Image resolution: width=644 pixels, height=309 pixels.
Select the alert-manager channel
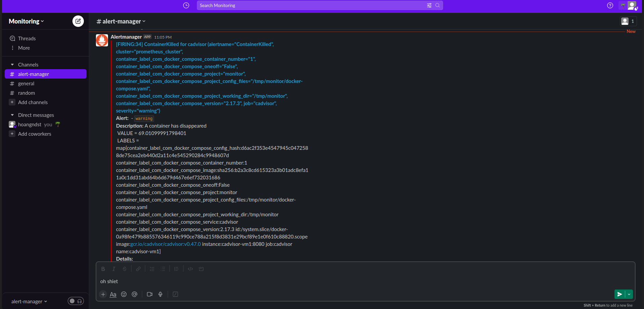pyautogui.click(x=46, y=74)
